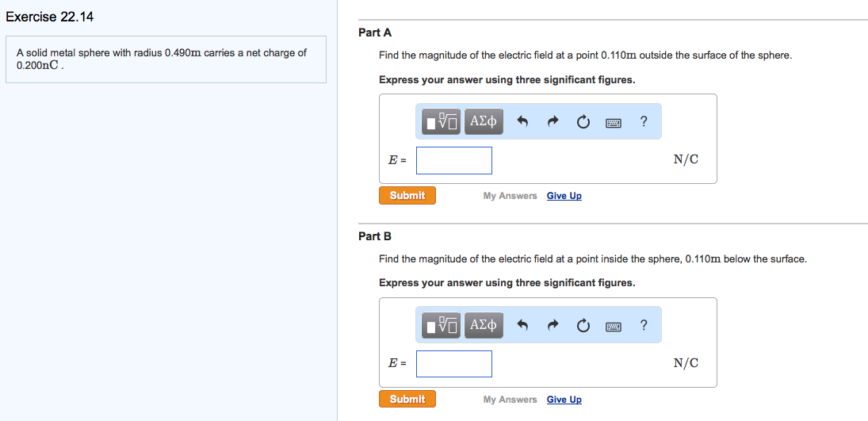Image resolution: width=868 pixels, height=421 pixels.
Task: Click Give Up link for Part A
Action: coord(564,196)
